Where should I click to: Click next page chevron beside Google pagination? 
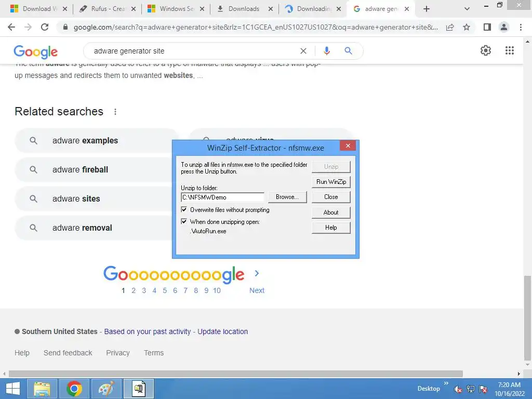pyautogui.click(x=257, y=273)
